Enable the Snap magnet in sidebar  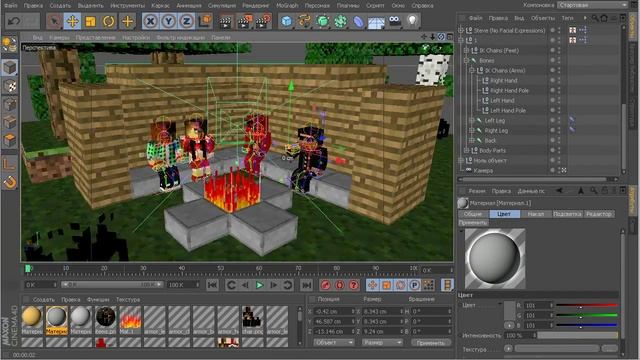(x=9, y=182)
